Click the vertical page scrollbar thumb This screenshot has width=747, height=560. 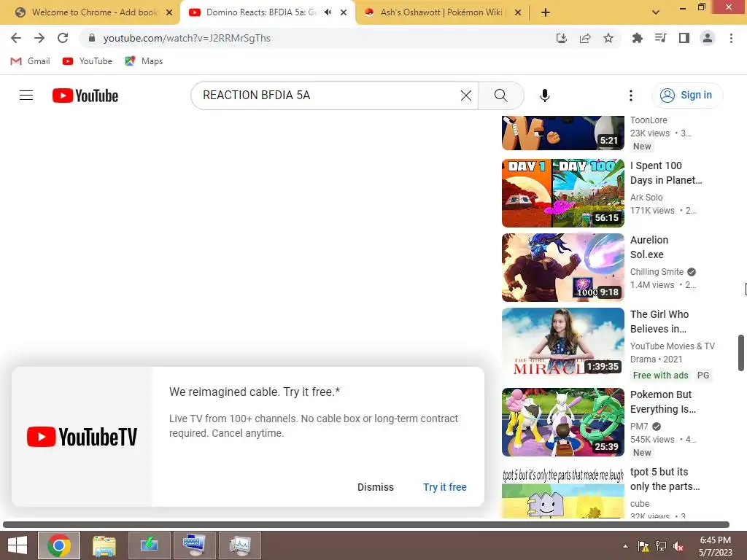click(741, 353)
